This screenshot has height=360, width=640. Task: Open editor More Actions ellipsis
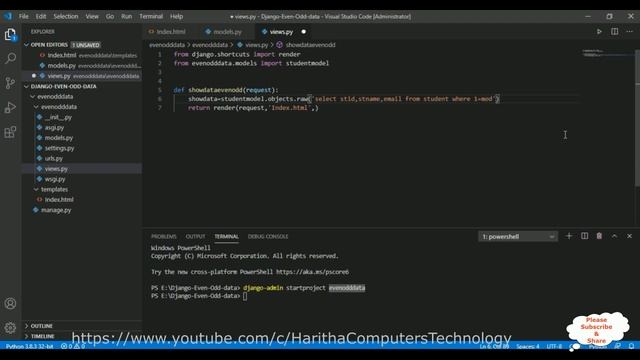(630, 31)
